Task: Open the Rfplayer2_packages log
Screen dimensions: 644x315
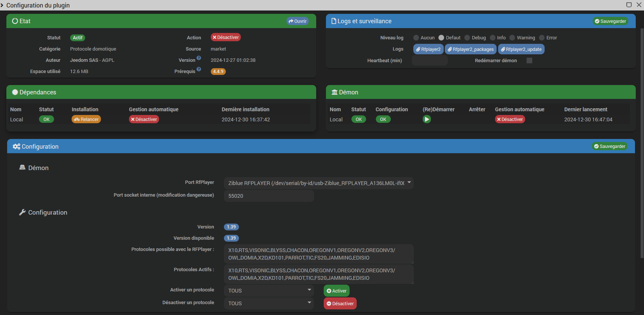Action: [471, 49]
